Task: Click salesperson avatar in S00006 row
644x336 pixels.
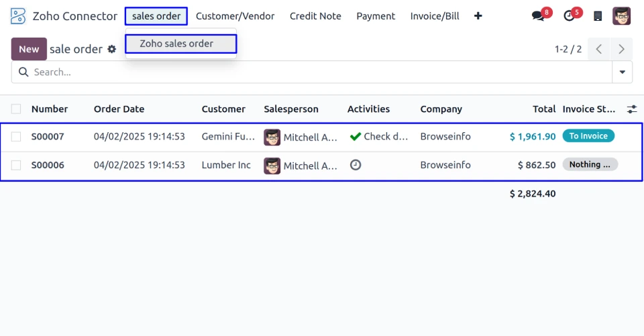Action: coord(272,166)
